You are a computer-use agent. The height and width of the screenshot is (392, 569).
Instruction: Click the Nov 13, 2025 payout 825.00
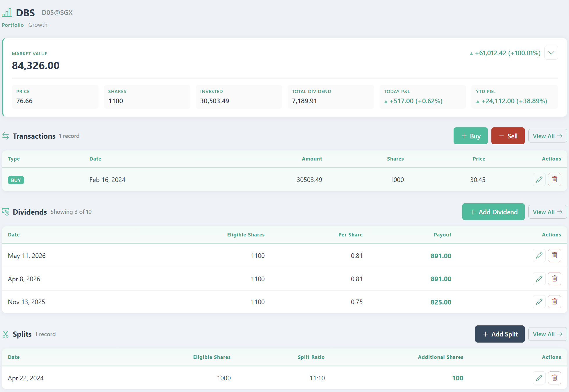pos(441,302)
